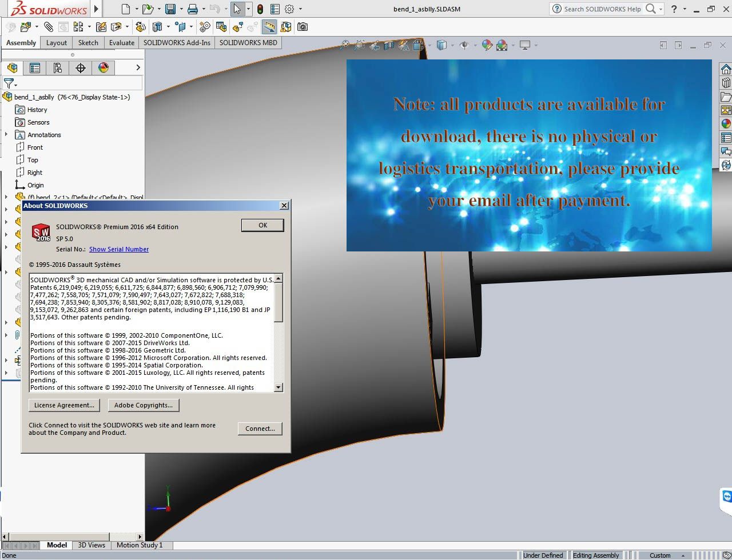Switch to ConfigurationManager tab
Screen dimensions: 732x560
coord(58,67)
